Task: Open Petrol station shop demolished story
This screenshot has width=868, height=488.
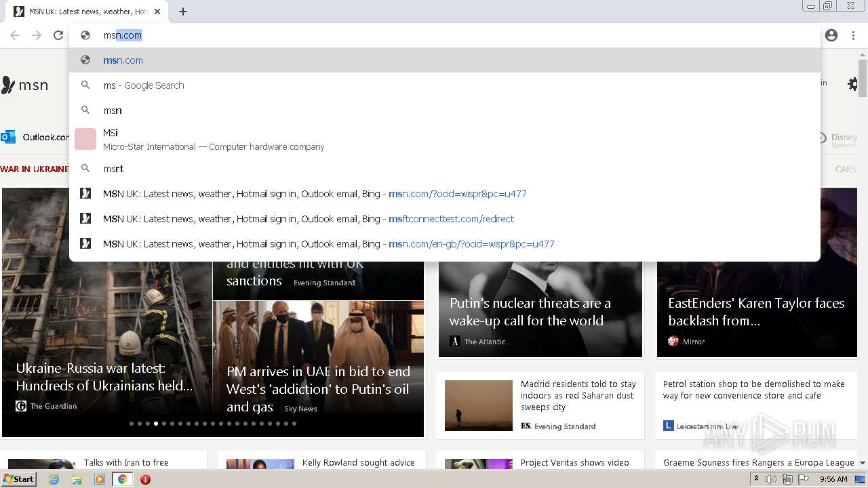Action: (753, 390)
